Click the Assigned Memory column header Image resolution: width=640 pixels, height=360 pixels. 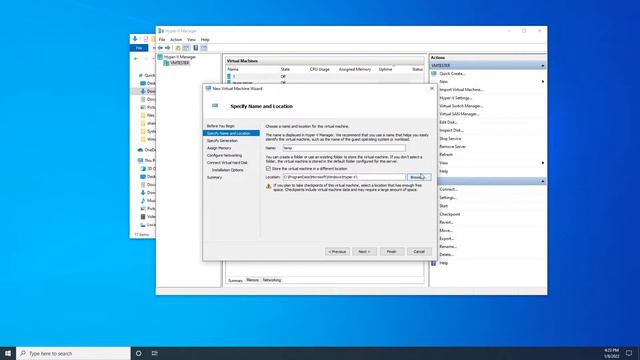click(355, 69)
